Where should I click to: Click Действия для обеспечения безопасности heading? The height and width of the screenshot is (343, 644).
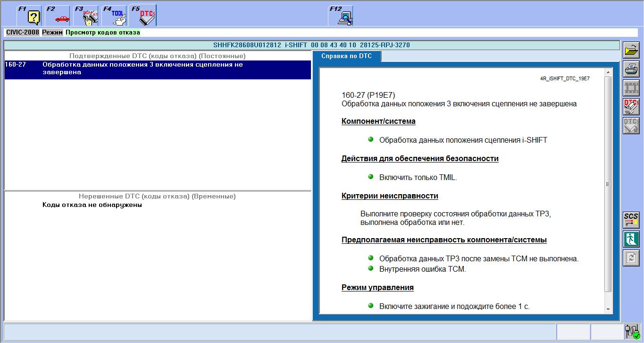pyautogui.click(x=420, y=159)
